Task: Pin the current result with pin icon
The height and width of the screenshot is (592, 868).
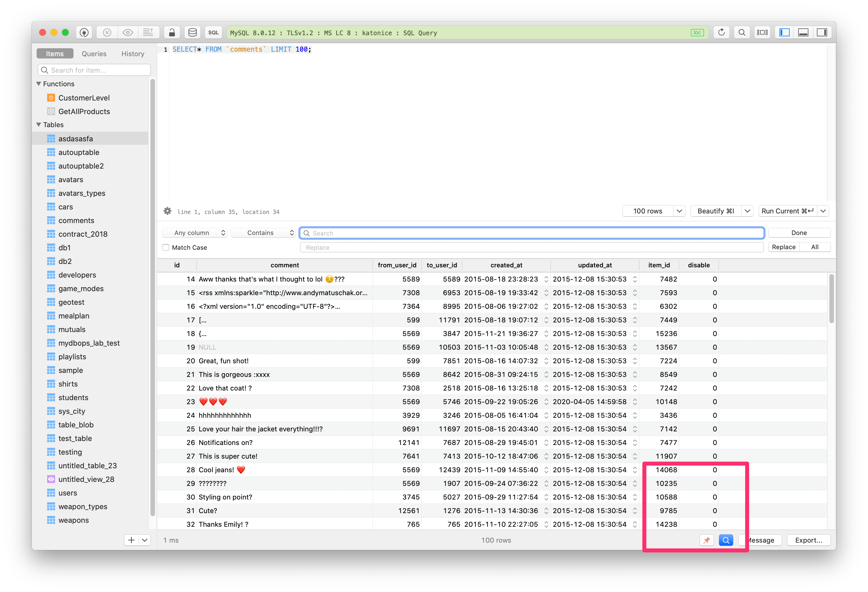Action: [x=706, y=540]
